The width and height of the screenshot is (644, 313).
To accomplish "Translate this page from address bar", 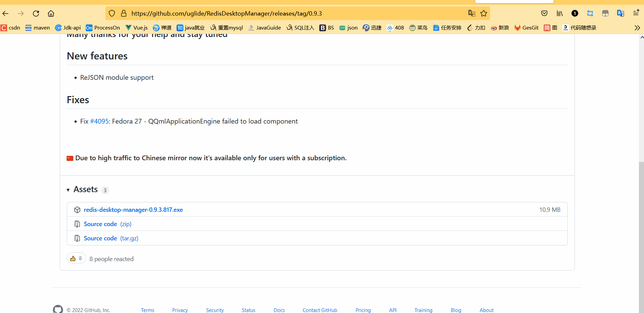I will click(471, 13).
